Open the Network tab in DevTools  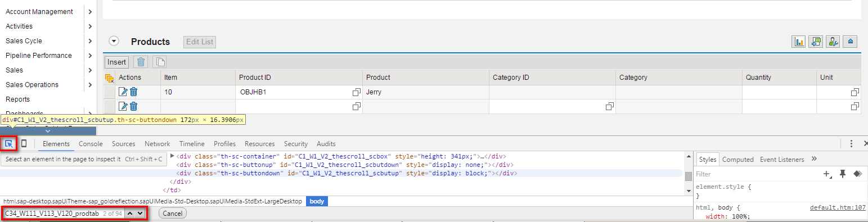(157, 144)
